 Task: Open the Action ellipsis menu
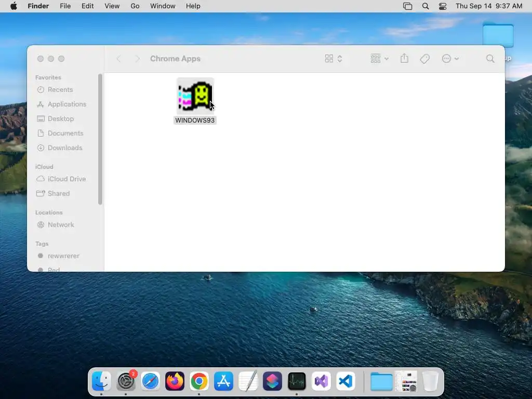450,59
